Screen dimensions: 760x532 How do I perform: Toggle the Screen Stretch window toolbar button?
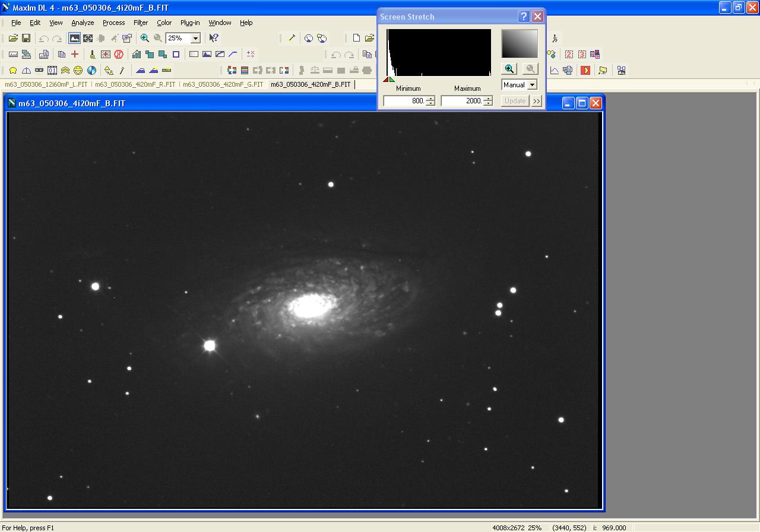click(74, 38)
